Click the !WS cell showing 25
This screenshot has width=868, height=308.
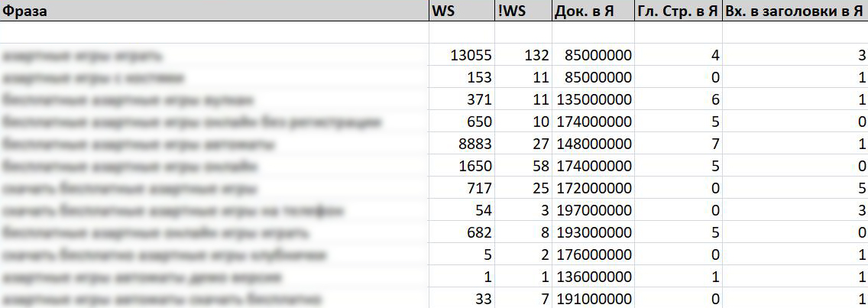[523, 188]
